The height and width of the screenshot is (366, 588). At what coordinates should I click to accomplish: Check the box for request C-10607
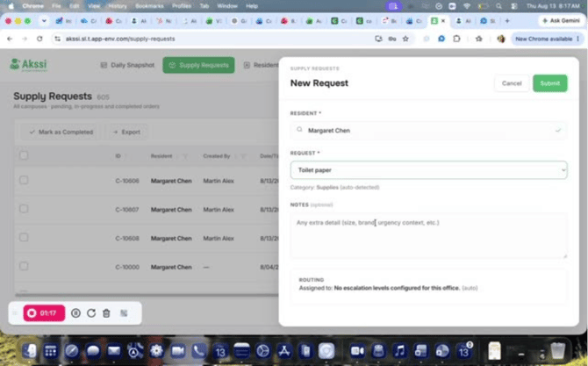[24, 209]
